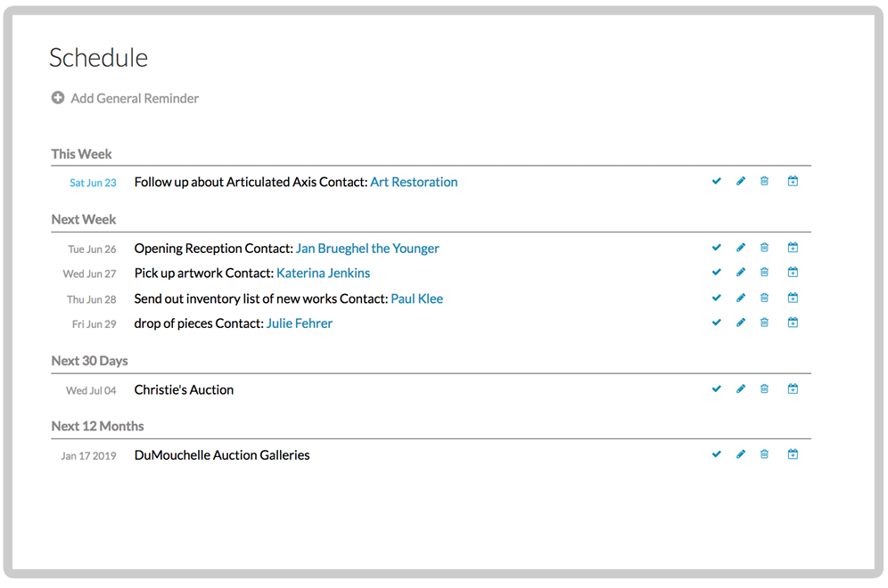Open calendar icon for inventory list reminder
The image size is (888, 588).
[793, 297]
